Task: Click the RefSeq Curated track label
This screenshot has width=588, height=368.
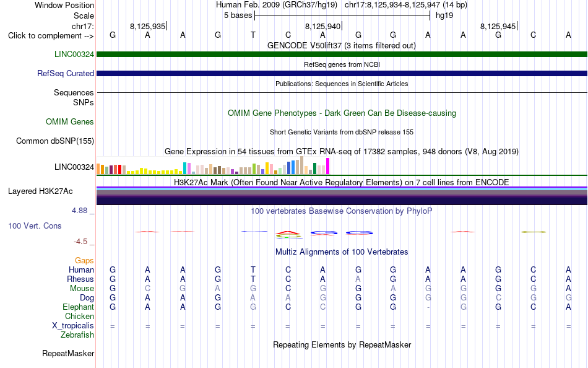Action: click(x=65, y=73)
